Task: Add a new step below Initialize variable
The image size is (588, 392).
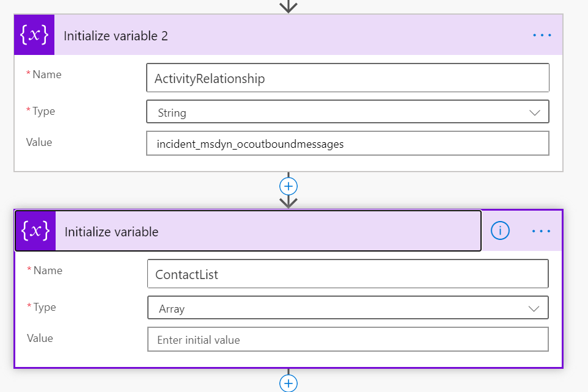Action: point(288,383)
